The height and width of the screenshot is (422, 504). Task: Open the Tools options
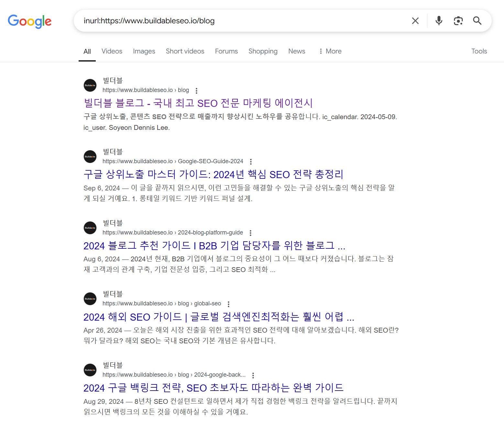point(479,51)
